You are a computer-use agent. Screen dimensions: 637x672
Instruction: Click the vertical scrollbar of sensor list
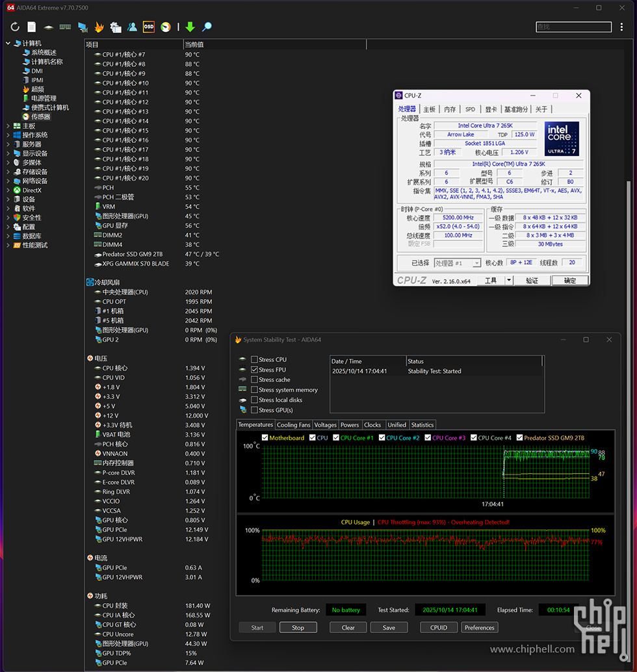[x=628, y=260]
